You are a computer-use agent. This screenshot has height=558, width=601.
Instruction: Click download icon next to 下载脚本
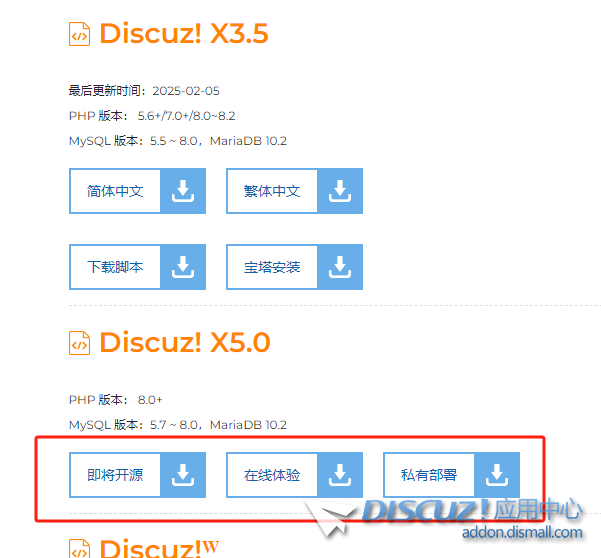183,267
